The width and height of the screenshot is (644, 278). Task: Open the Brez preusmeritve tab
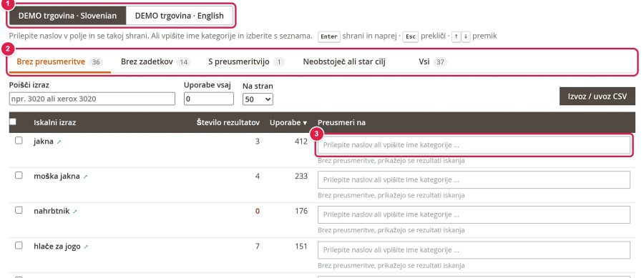[59, 62]
